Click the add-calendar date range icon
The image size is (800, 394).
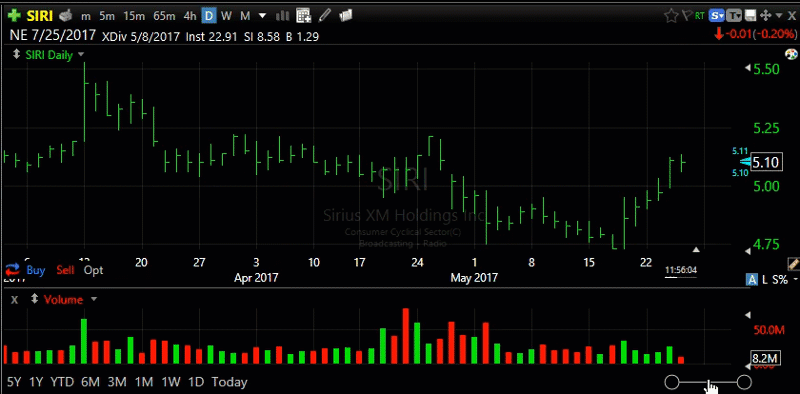point(304,16)
